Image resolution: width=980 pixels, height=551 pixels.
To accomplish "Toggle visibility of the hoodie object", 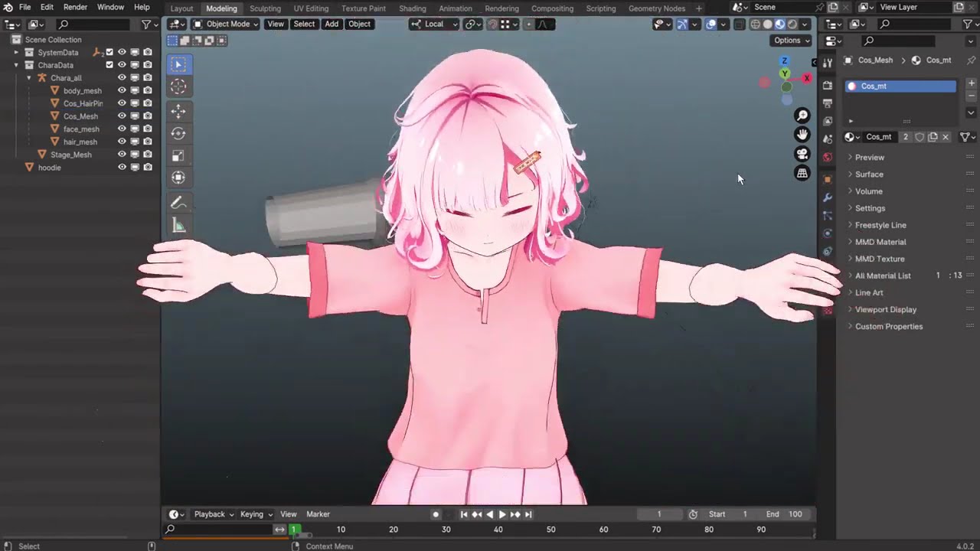I will (122, 168).
